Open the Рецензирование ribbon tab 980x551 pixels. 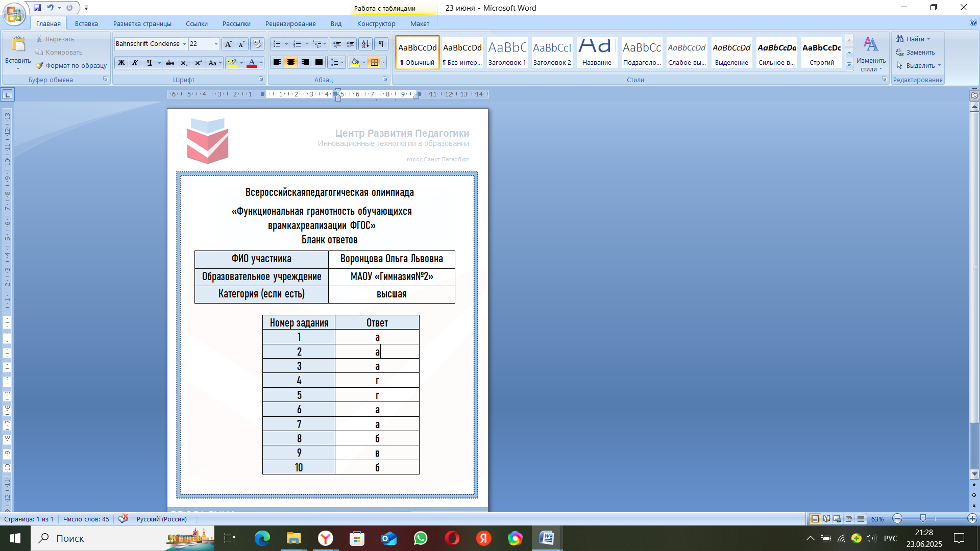pos(290,23)
